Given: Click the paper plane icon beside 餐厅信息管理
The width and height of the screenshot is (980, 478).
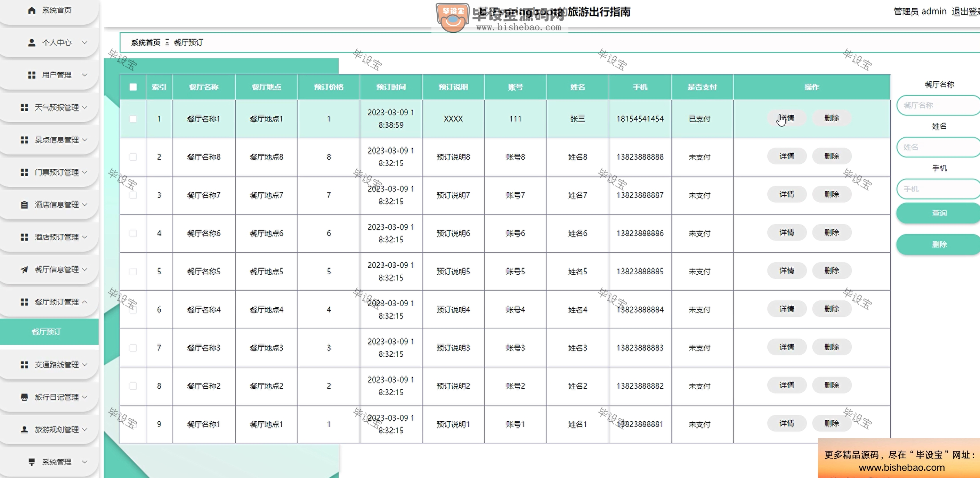Looking at the screenshot, I should 24,269.
